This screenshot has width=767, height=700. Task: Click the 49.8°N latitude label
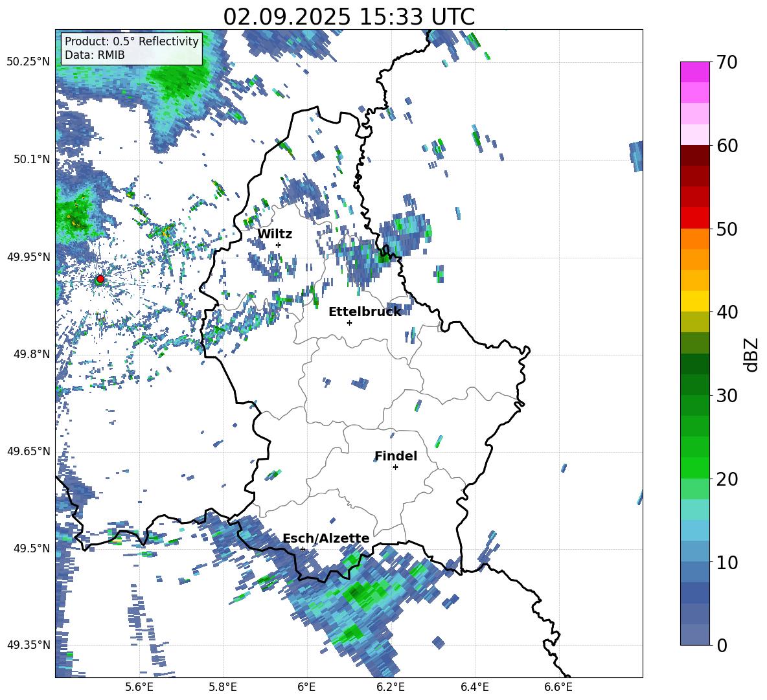32,354
